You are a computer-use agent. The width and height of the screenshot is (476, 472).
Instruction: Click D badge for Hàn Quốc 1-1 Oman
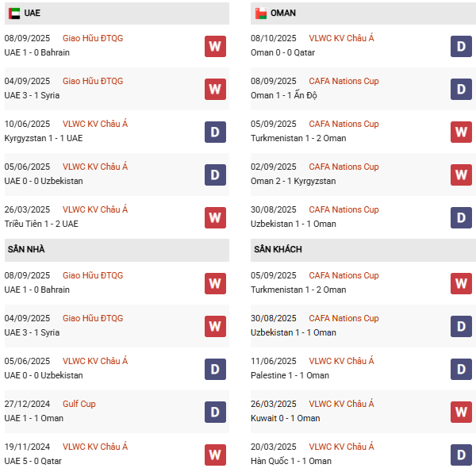pyautogui.click(x=462, y=455)
